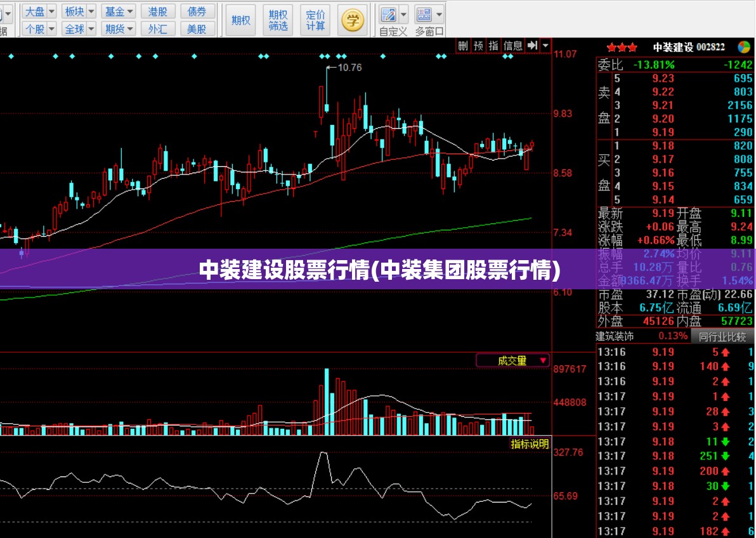The image size is (756, 538).
Task: Click the tick row with volume 140
Action: point(675,366)
